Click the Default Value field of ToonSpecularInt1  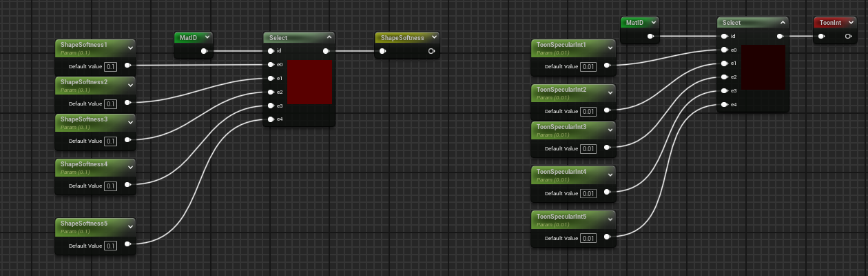[588, 67]
